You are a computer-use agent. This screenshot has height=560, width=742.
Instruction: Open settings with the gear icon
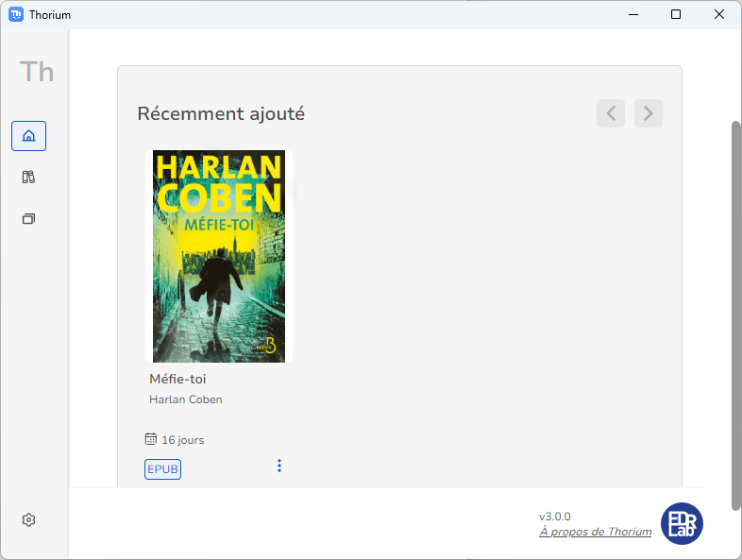[x=28, y=520]
